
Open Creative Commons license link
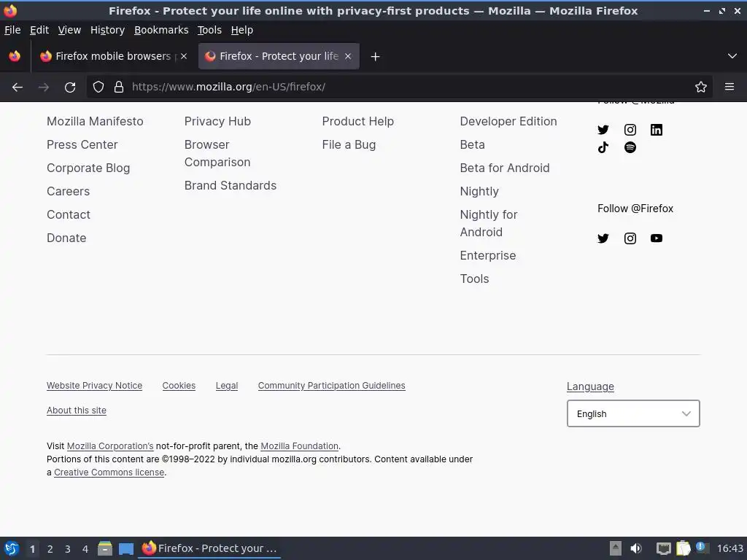109,472
